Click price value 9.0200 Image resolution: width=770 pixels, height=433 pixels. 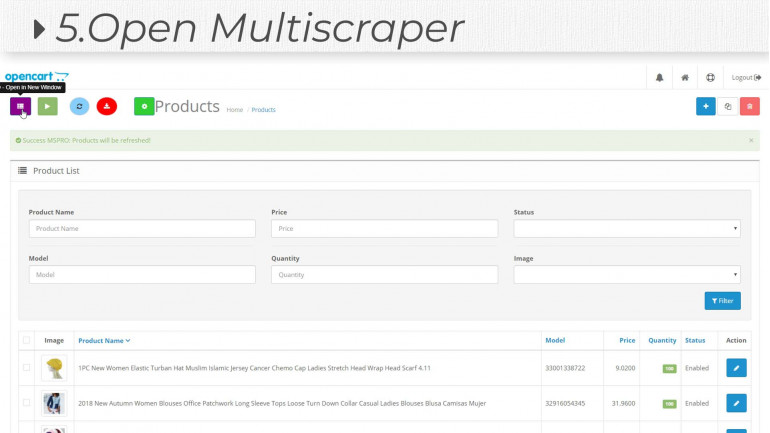pyautogui.click(x=625, y=368)
